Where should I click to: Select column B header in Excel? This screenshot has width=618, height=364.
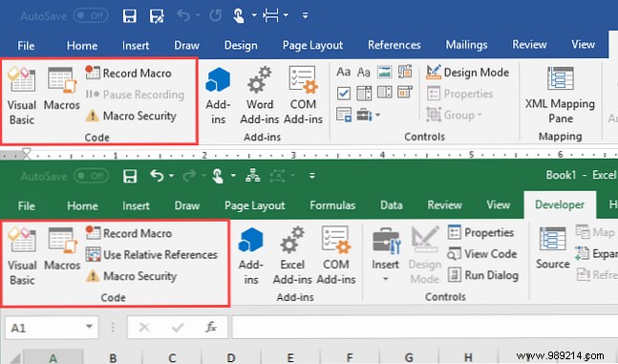(113, 357)
